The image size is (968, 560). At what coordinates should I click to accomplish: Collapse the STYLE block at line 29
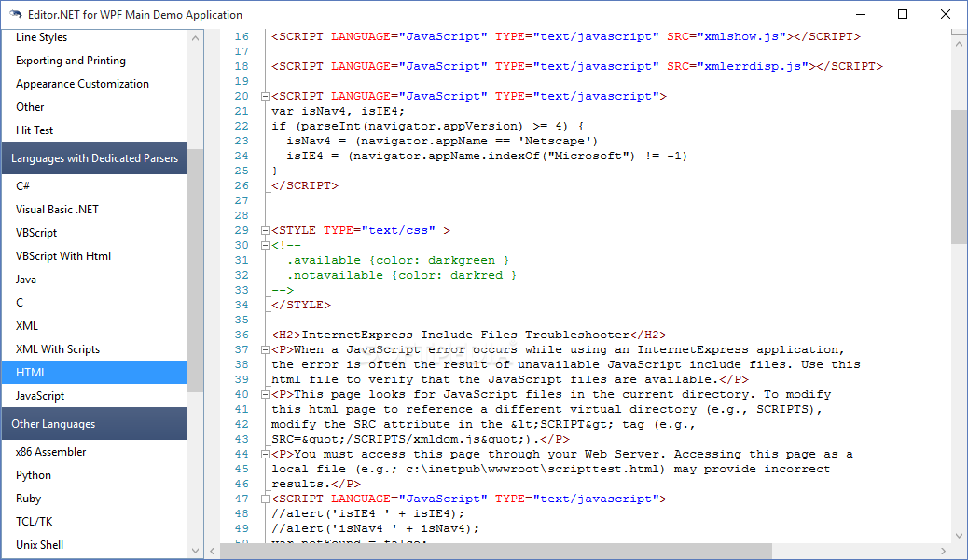tap(265, 231)
